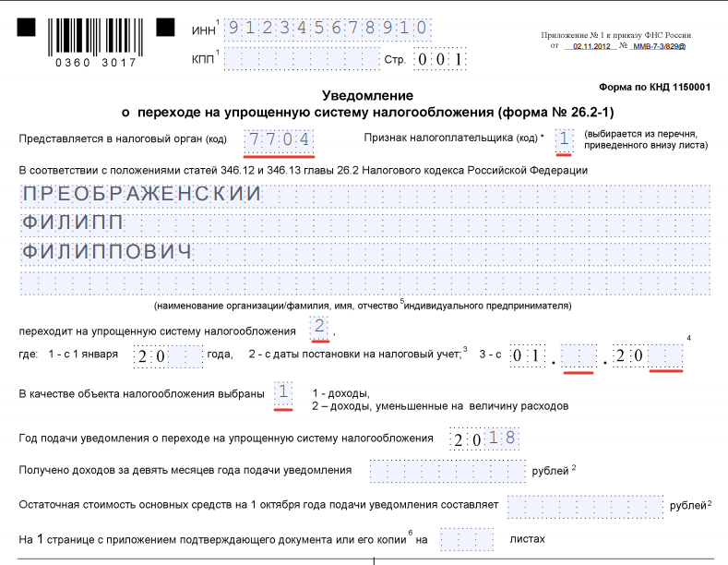The height and width of the screenshot is (565, 728).
Task: Click the text '2 - с даты постановки на налоговый учет'
Action: [x=354, y=355]
